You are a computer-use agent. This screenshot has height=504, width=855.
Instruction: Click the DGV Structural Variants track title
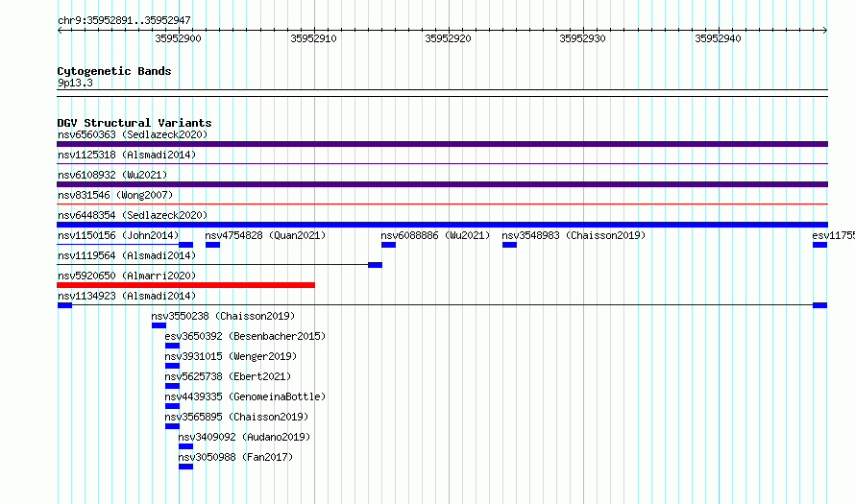134,123
